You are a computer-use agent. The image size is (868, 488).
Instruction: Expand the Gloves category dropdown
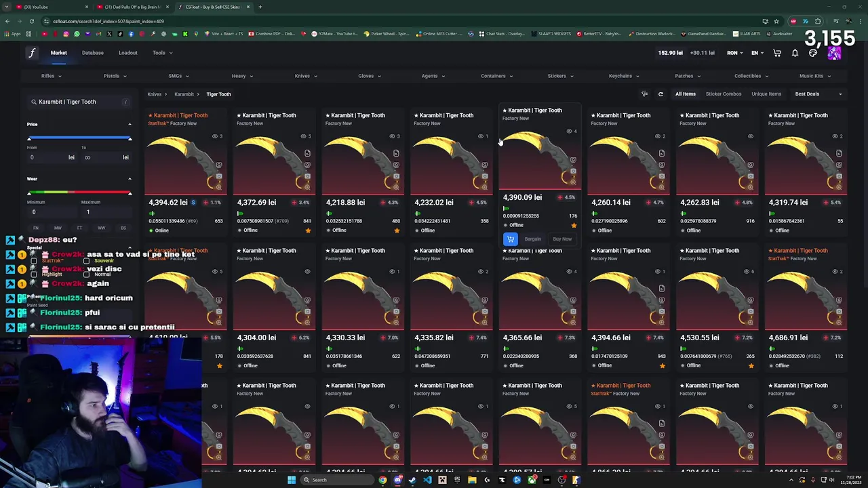pyautogui.click(x=370, y=76)
